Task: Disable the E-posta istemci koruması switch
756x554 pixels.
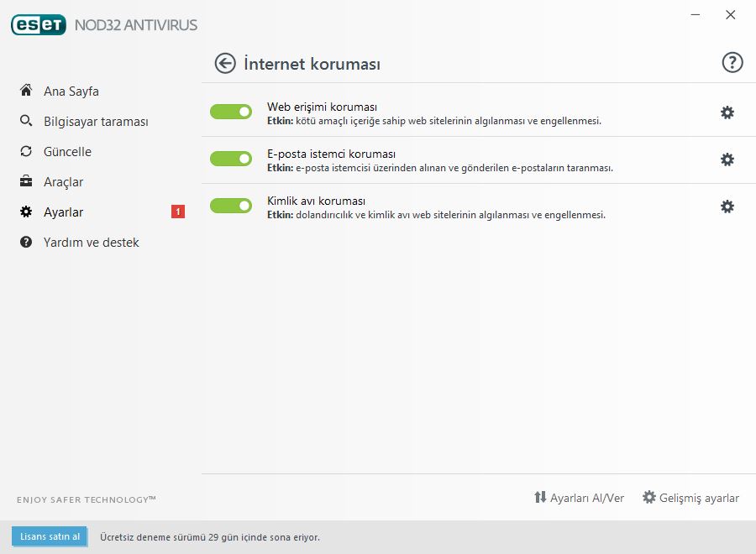Action: coord(231,159)
